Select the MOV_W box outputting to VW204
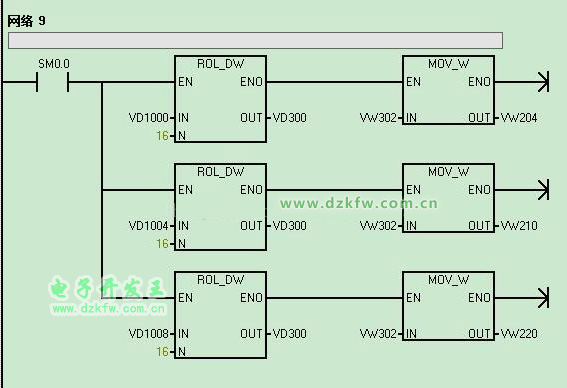 (448, 90)
